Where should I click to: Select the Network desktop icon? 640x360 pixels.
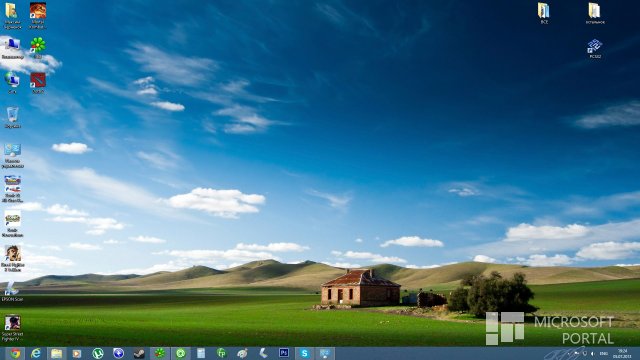[12, 83]
